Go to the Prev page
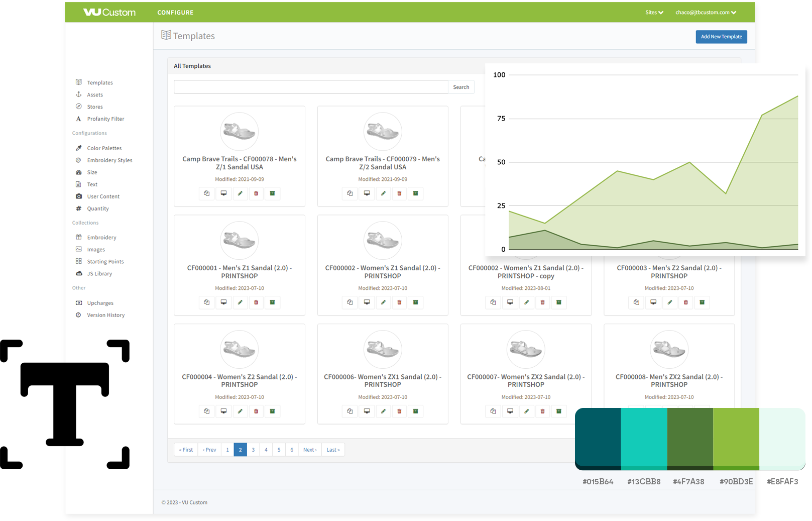Image resolution: width=812 pixels, height=521 pixels. [x=209, y=450]
